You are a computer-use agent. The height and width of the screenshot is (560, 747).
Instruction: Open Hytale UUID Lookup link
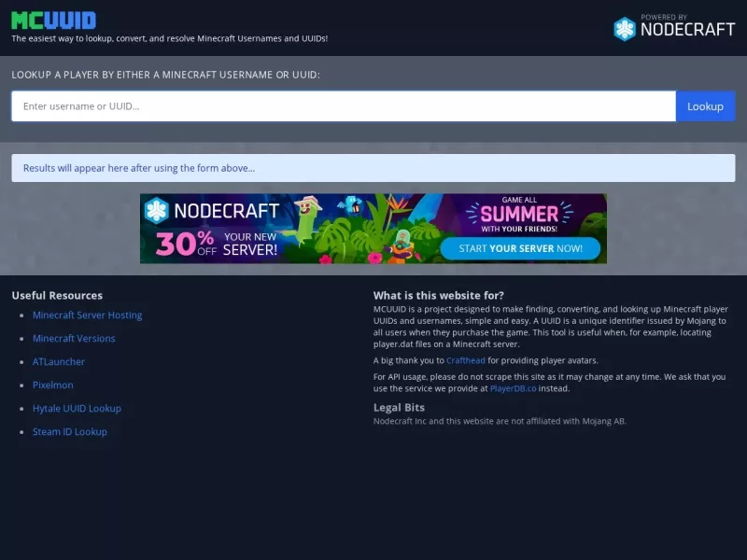(x=77, y=409)
